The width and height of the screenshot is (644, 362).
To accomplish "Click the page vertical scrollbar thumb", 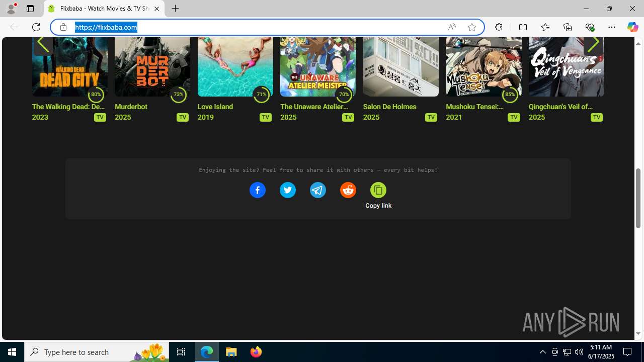I will point(638,198).
